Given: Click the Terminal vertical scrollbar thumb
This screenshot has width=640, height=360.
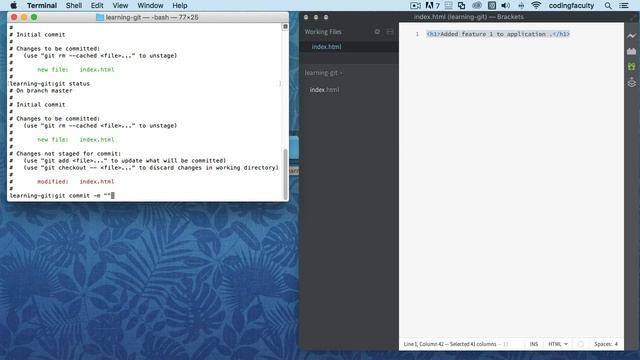Looking at the screenshot, I should tap(285, 173).
